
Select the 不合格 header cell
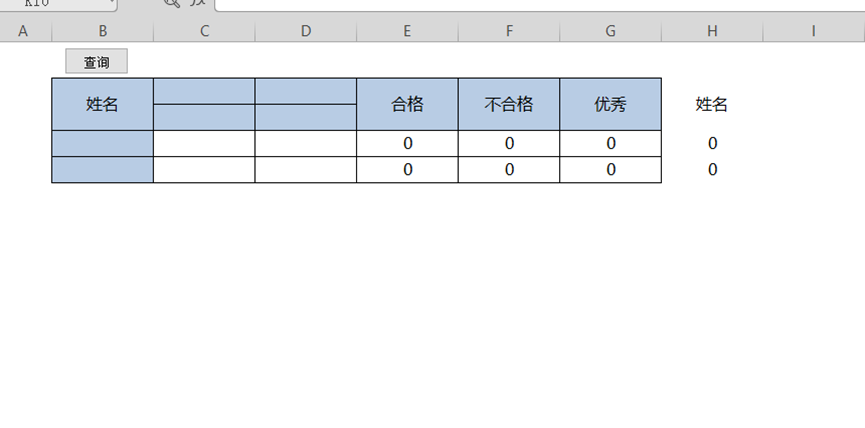coord(509,104)
